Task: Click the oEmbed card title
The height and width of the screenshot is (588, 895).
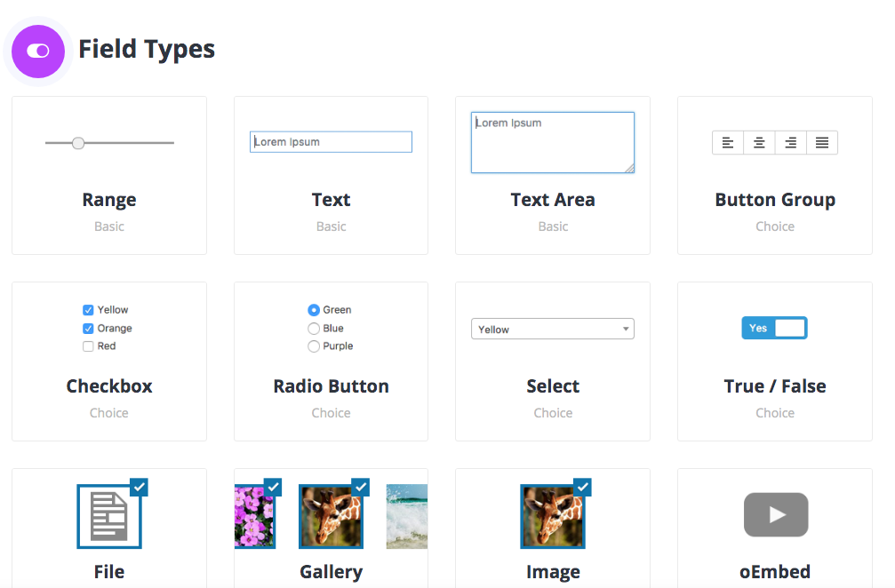Action: tap(775, 571)
